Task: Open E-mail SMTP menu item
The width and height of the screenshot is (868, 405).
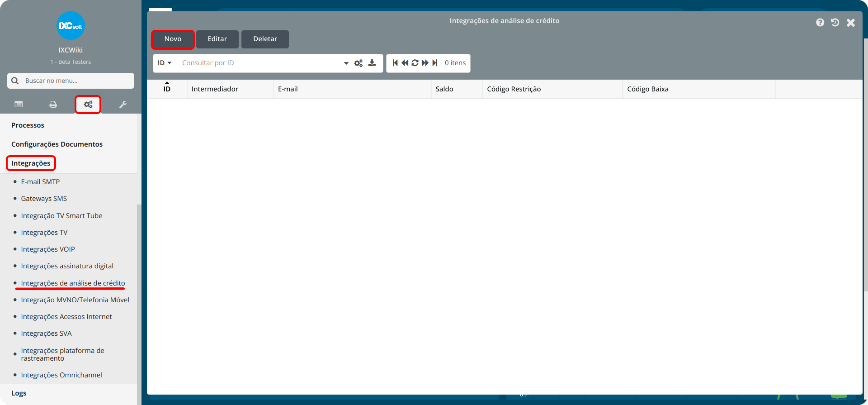Action: tap(40, 182)
